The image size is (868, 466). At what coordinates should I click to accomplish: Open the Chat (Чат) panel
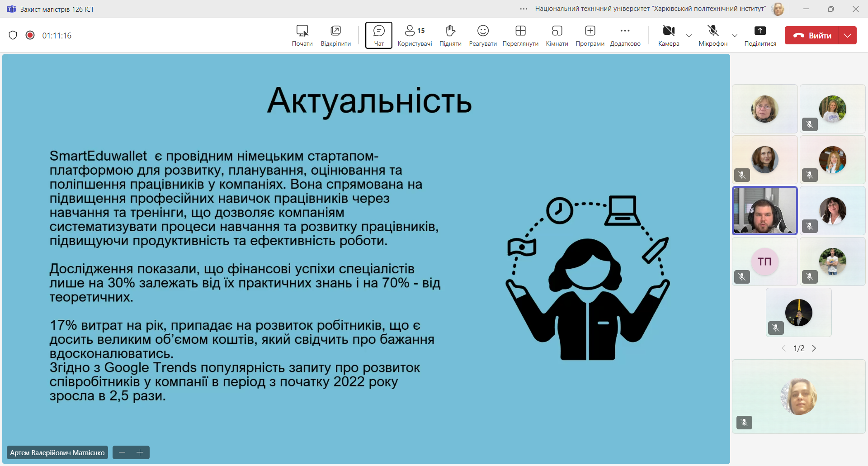379,35
